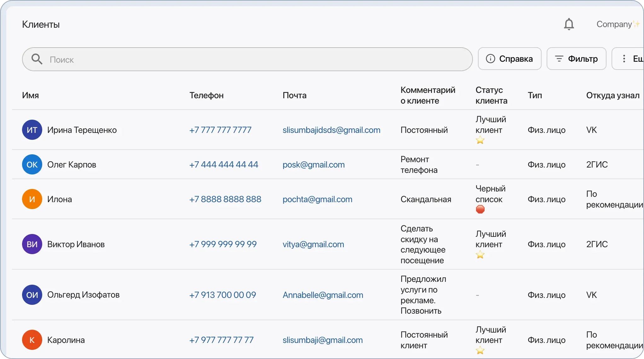Open the Справка help button
The image size is (644, 359).
pos(509,59)
